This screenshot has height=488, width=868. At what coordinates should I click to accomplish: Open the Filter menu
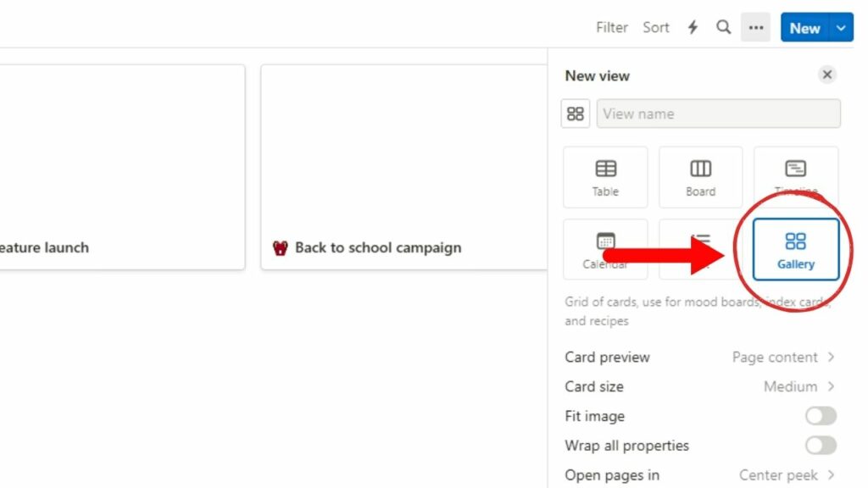click(611, 27)
